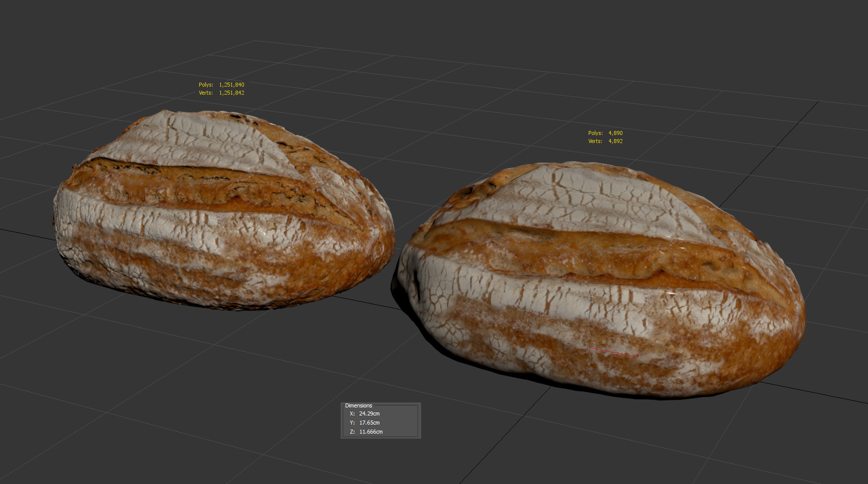Viewport: 868px width, 484px height.
Task: Click the Z dimension value 11.666cm
Action: [371, 432]
